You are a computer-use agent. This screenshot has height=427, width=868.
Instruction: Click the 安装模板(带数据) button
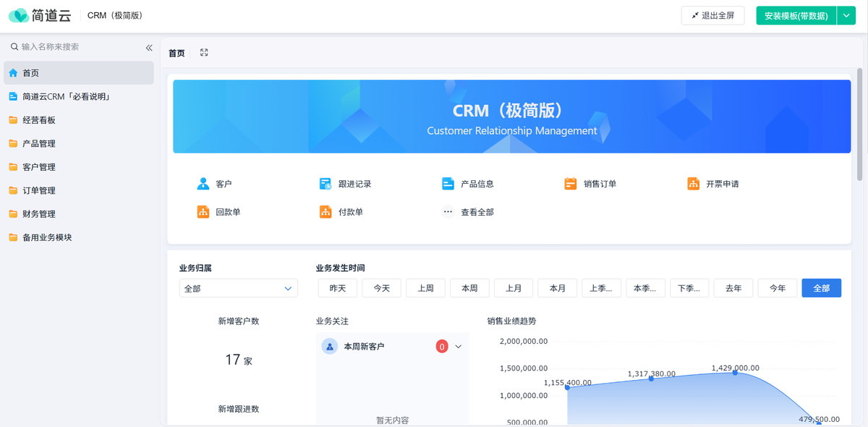pyautogui.click(x=796, y=15)
